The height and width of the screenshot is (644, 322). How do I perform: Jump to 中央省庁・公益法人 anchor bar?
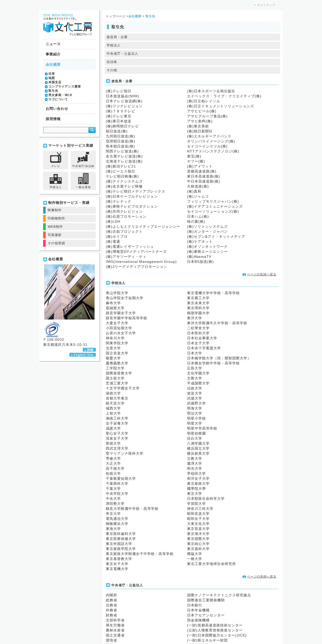click(x=192, y=54)
